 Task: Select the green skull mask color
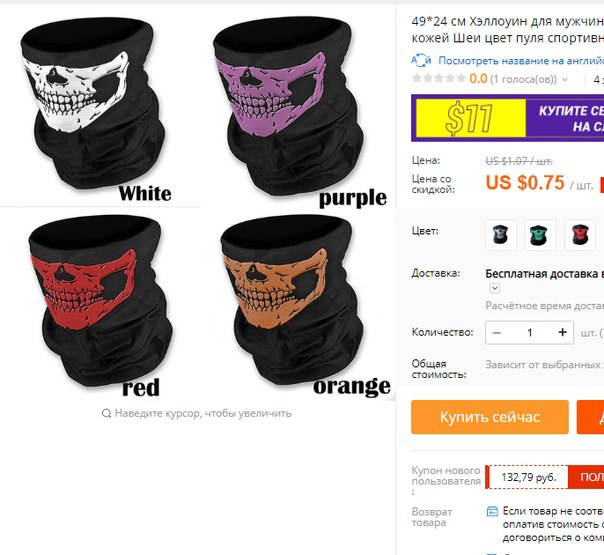(x=540, y=235)
